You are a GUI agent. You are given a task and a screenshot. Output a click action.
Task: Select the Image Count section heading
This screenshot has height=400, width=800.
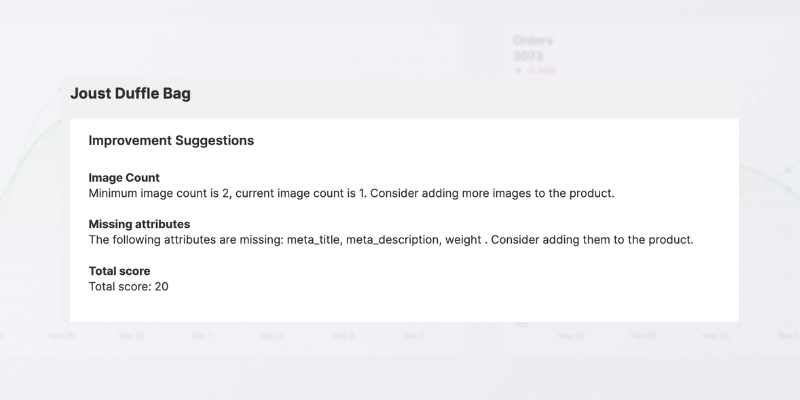coord(124,178)
